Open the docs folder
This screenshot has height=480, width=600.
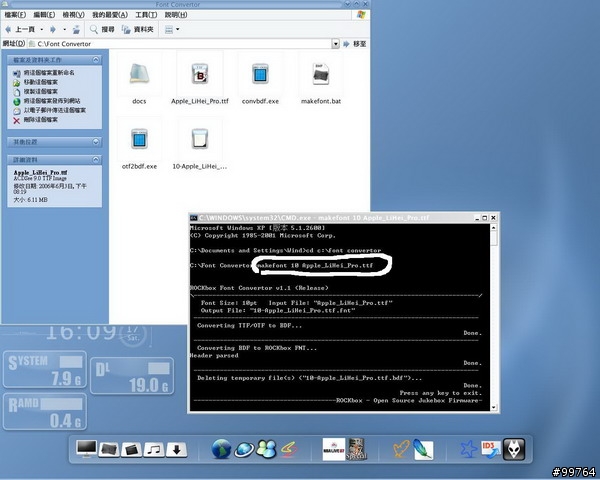click(139, 75)
